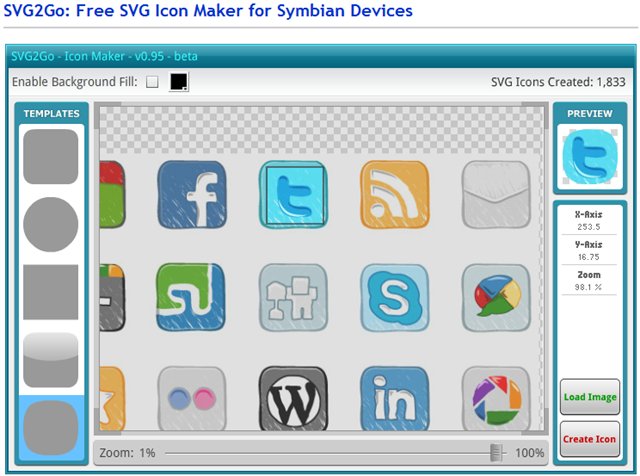Click the 100% zoom label
640x476 pixels.
(529, 453)
